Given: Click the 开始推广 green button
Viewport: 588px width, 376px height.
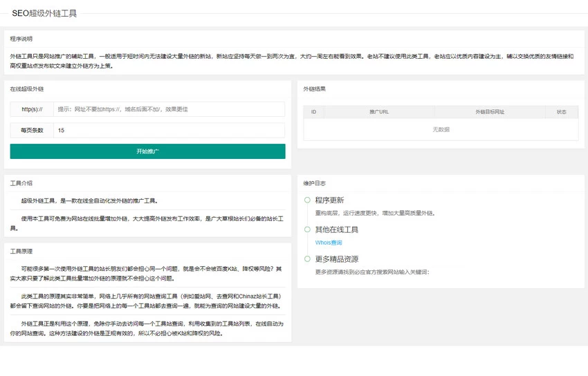Looking at the screenshot, I should click(147, 151).
